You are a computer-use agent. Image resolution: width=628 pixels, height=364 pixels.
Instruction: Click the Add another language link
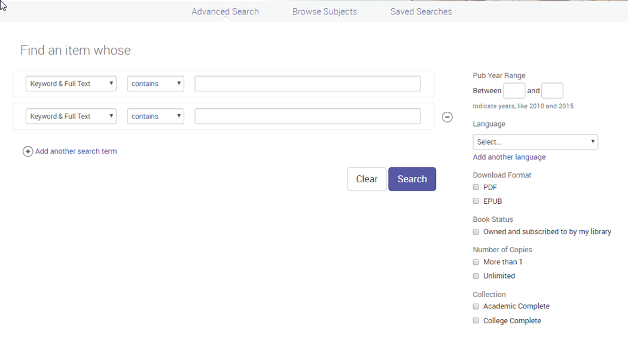(509, 157)
